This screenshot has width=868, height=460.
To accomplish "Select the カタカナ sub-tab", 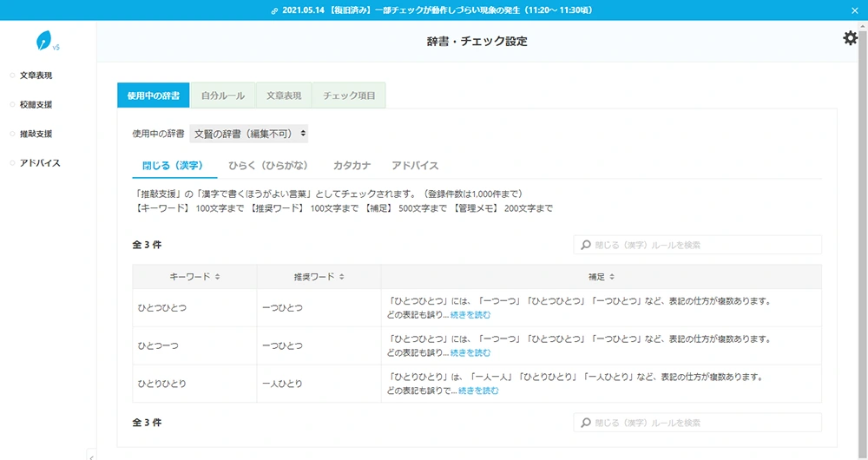I will pos(352,166).
